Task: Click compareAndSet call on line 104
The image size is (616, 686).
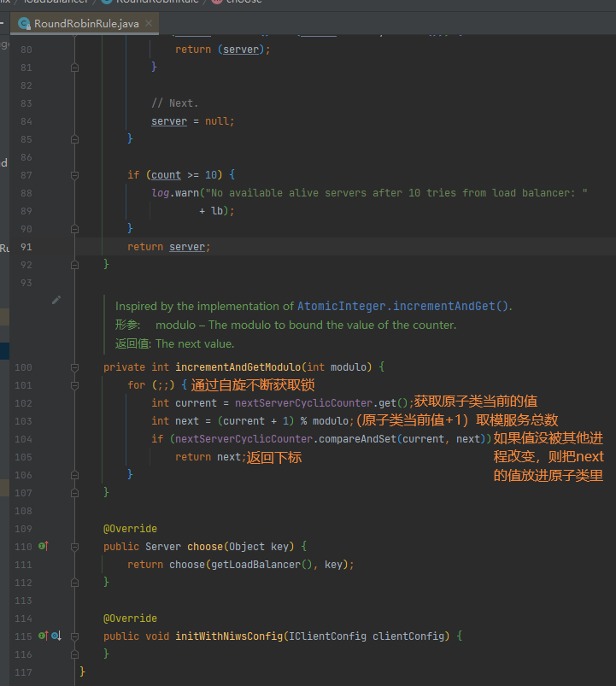Action: [x=357, y=439]
